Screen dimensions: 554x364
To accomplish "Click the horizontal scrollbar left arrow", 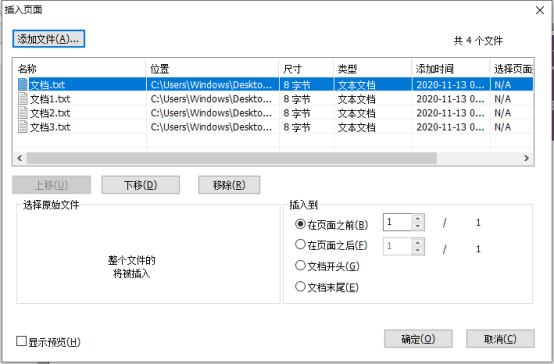I will point(20,158).
